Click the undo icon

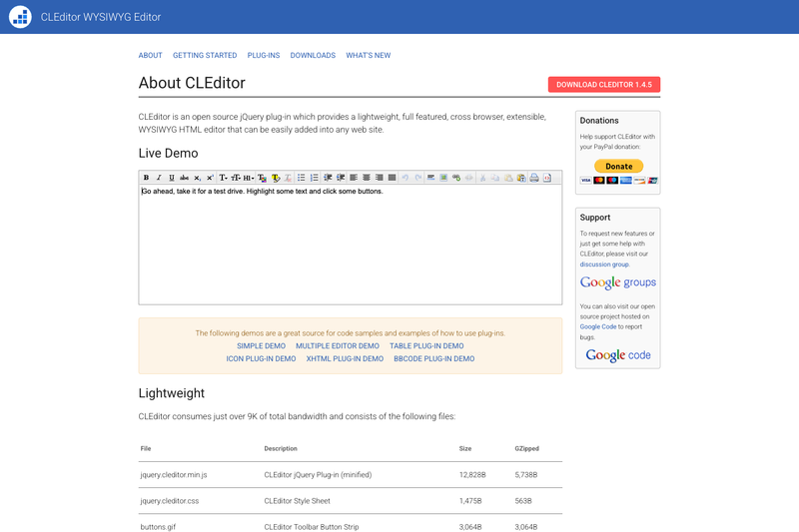(405, 178)
